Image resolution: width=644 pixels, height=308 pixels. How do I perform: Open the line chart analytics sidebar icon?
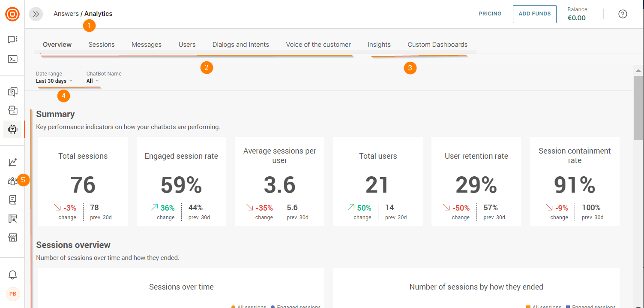[12, 162]
